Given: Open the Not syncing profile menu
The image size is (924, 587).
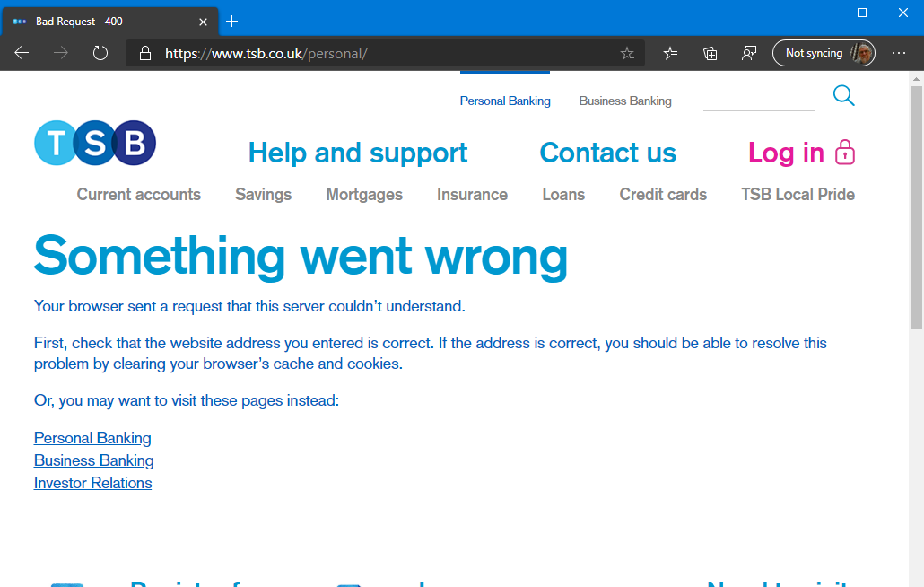Looking at the screenshot, I should pos(823,53).
